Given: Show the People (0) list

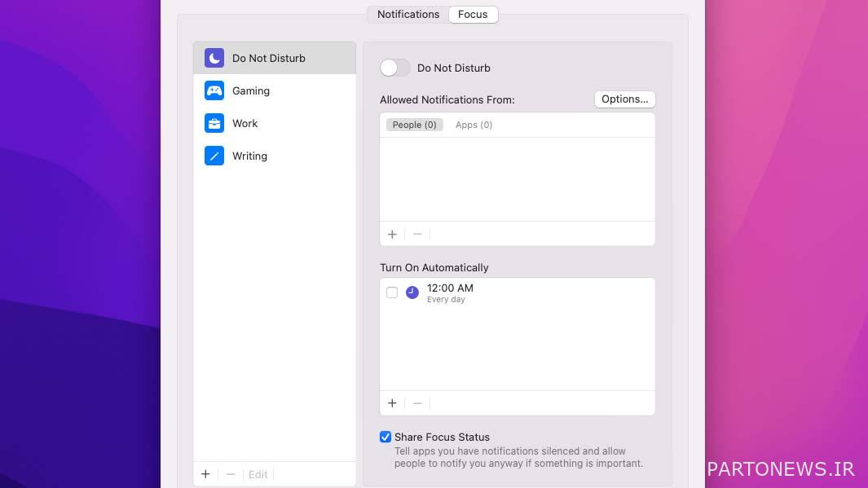Looking at the screenshot, I should 414,125.
